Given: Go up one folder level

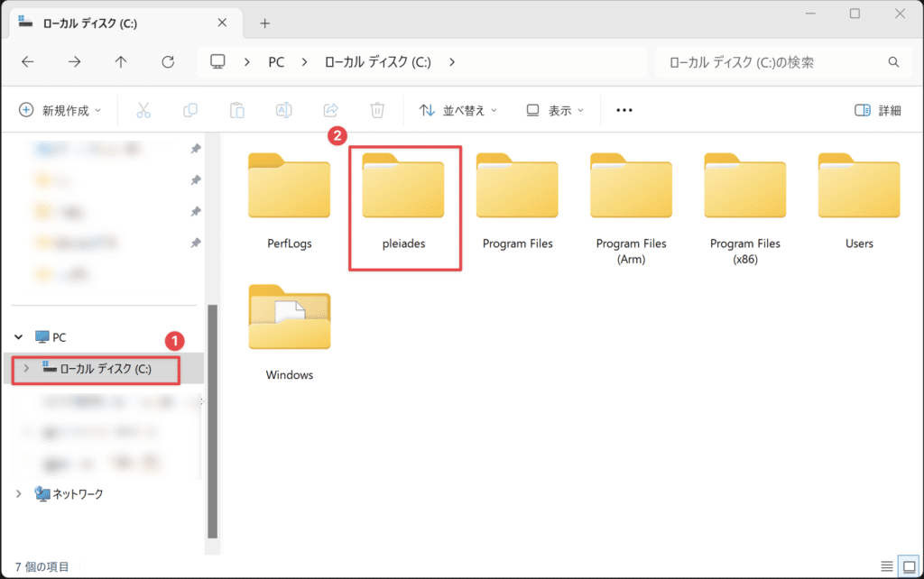Looking at the screenshot, I should (x=121, y=62).
